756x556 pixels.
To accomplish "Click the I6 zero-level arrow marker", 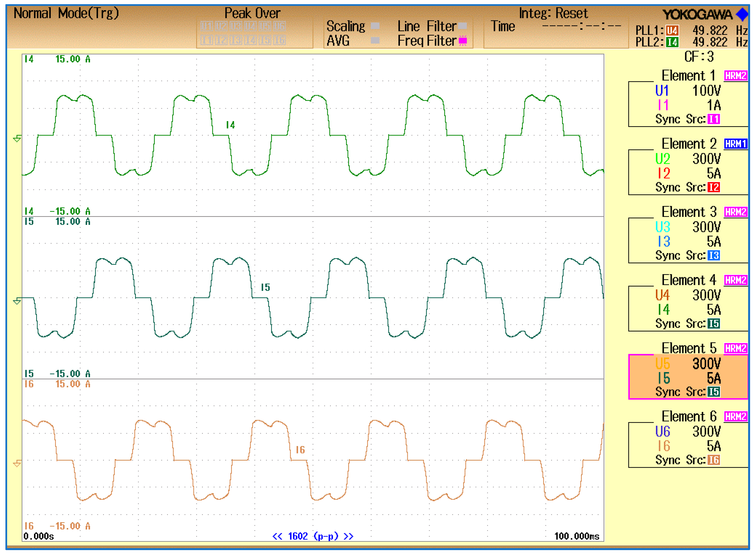I will (17, 464).
